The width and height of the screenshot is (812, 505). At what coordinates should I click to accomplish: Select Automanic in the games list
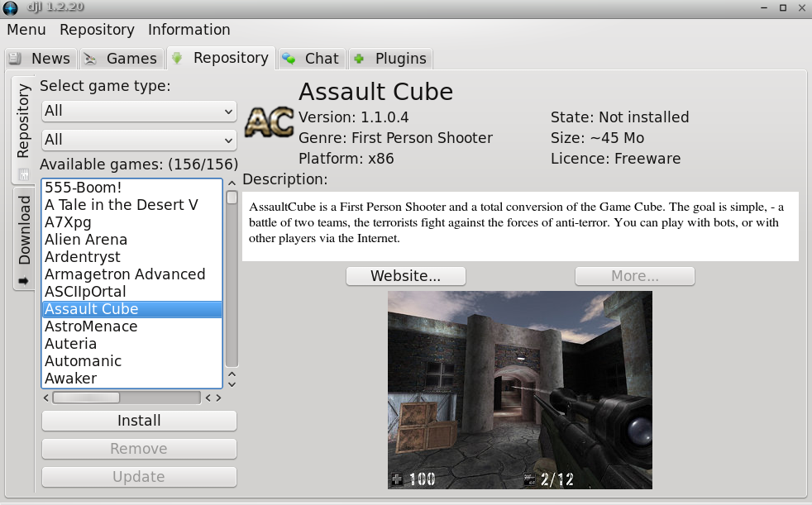[132, 361]
